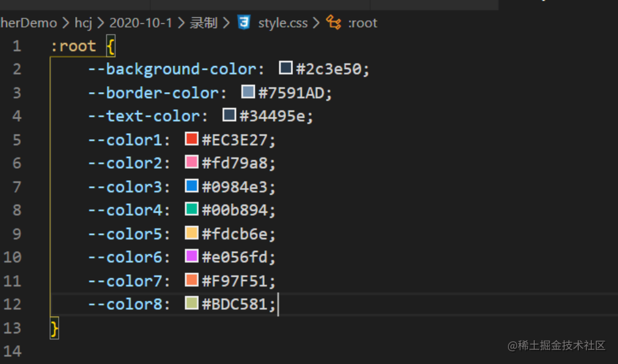Open the hcj breadcrumb dropdown
618x364 pixels.
[x=83, y=23]
